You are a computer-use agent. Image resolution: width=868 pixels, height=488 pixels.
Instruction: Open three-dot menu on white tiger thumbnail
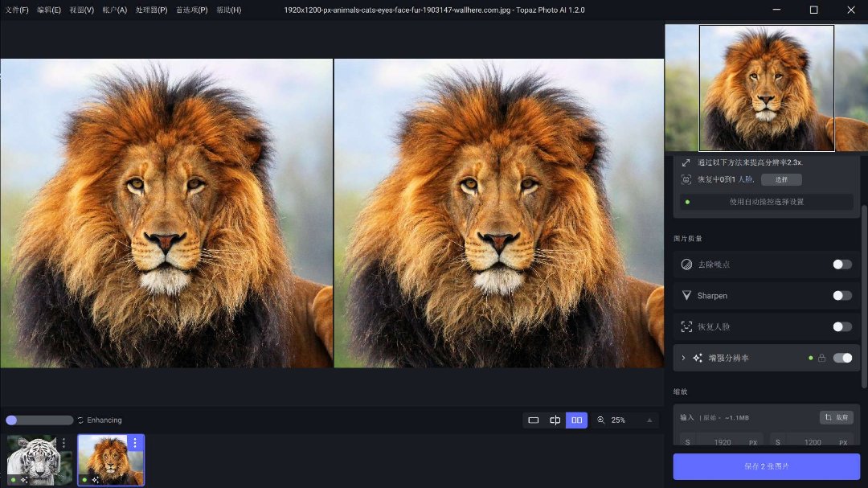tap(63, 443)
